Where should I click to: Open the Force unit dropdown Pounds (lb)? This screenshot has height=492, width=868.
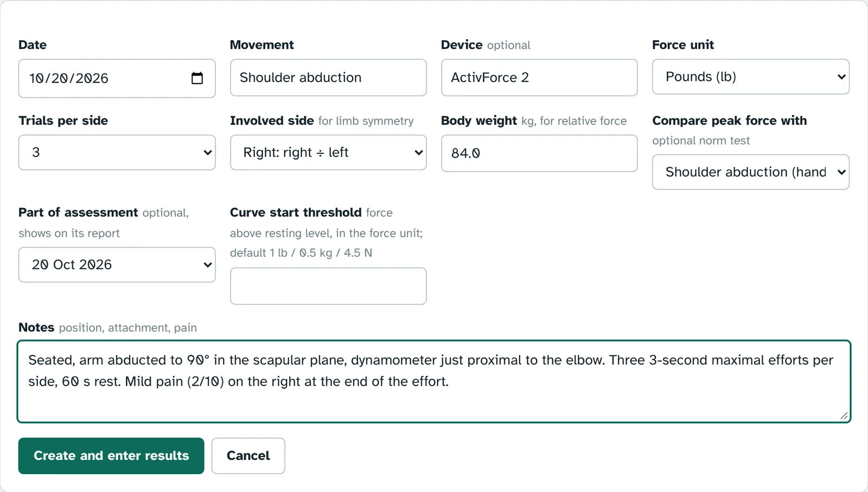(751, 77)
